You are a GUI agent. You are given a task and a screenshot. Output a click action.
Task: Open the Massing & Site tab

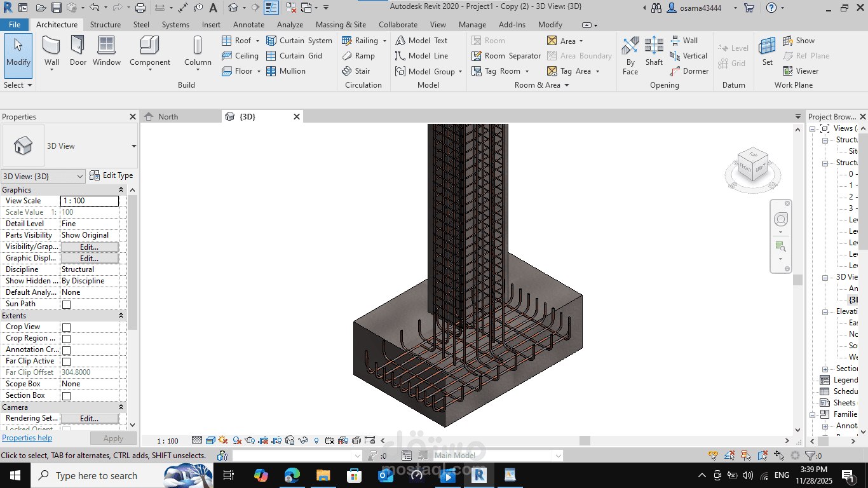341,25
